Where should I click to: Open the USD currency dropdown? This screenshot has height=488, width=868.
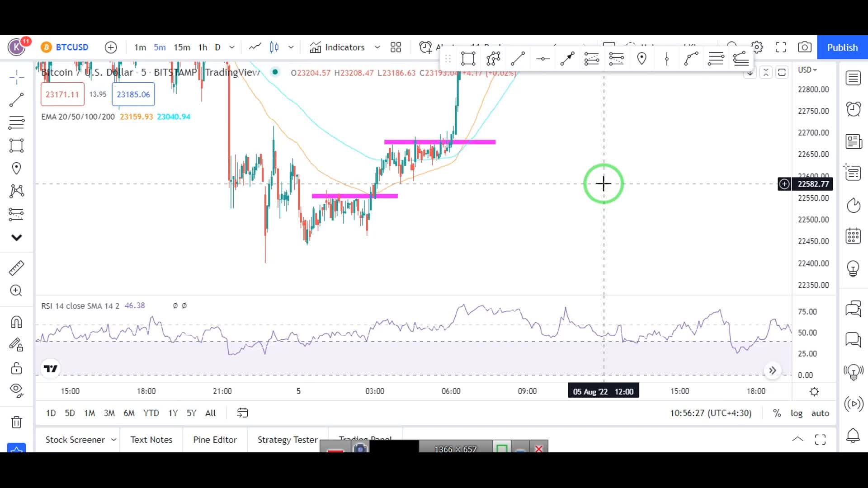coord(807,70)
